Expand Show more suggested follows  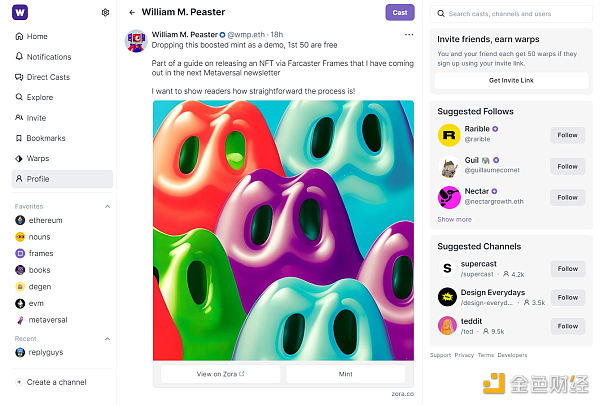click(x=454, y=219)
